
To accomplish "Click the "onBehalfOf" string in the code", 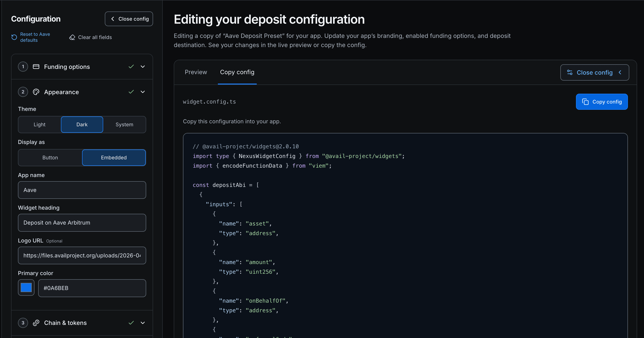I will (265, 301).
